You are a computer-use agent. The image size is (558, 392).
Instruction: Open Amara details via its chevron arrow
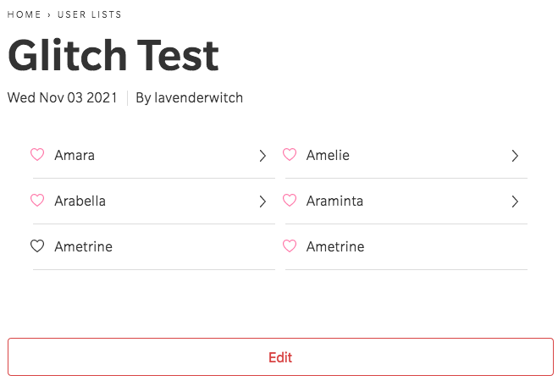(x=262, y=156)
